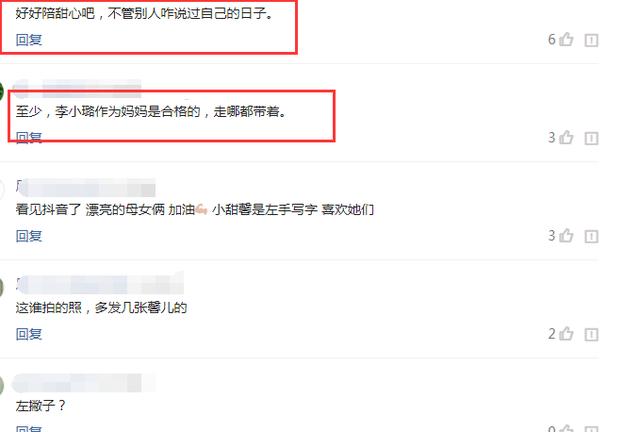Report the 李小璐 mother comment
The height and width of the screenshot is (432, 640).
point(591,138)
